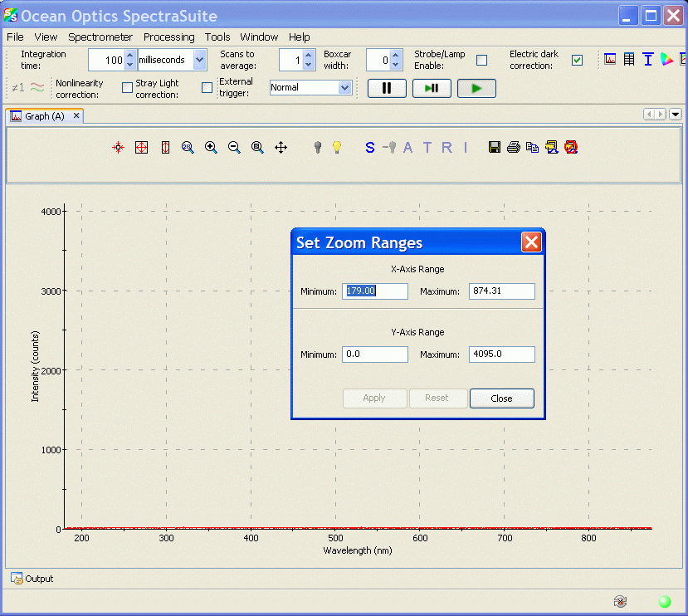Open the spectrum table toolbar icon
688x616 pixels.
[x=629, y=59]
